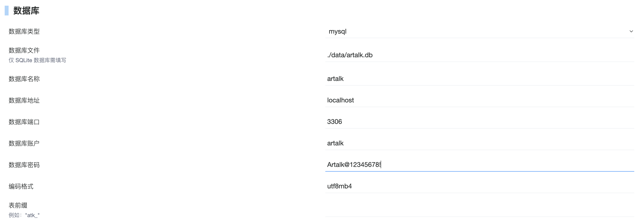Focus the database name input with artalk
Viewport: 644px width, 222px height.
point(475,79)
